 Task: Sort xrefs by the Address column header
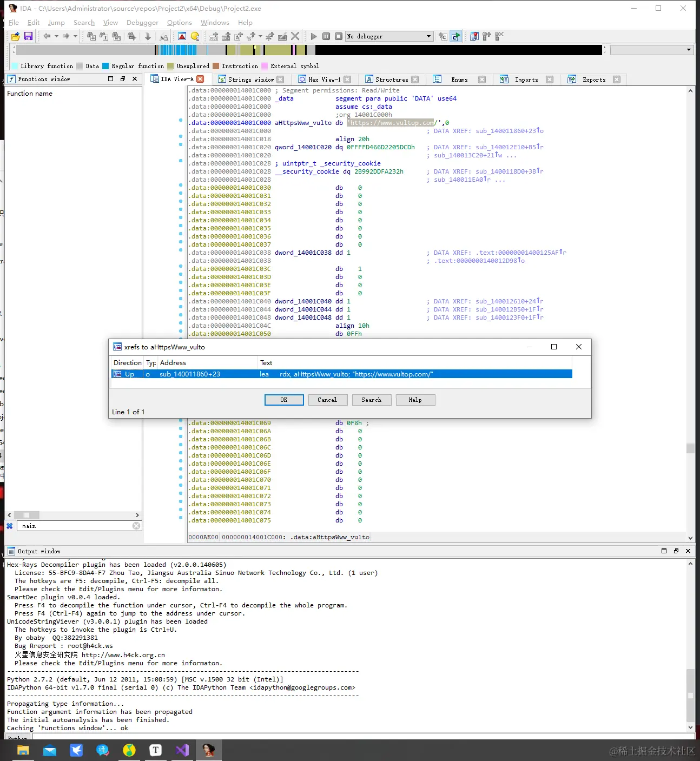click(x=207, y=363)
